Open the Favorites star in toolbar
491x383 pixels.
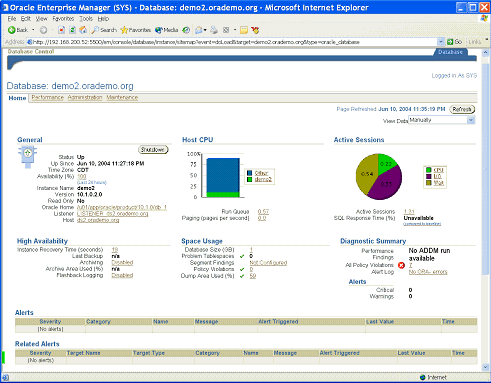click(136, 30)
